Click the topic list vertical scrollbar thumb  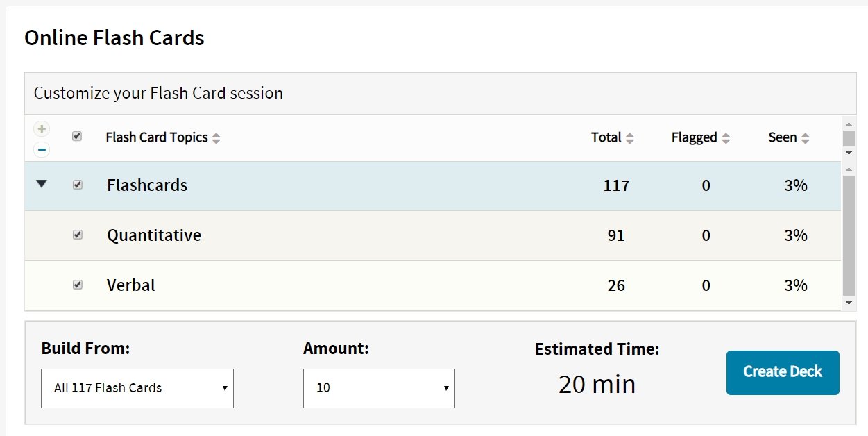point(849,236)
